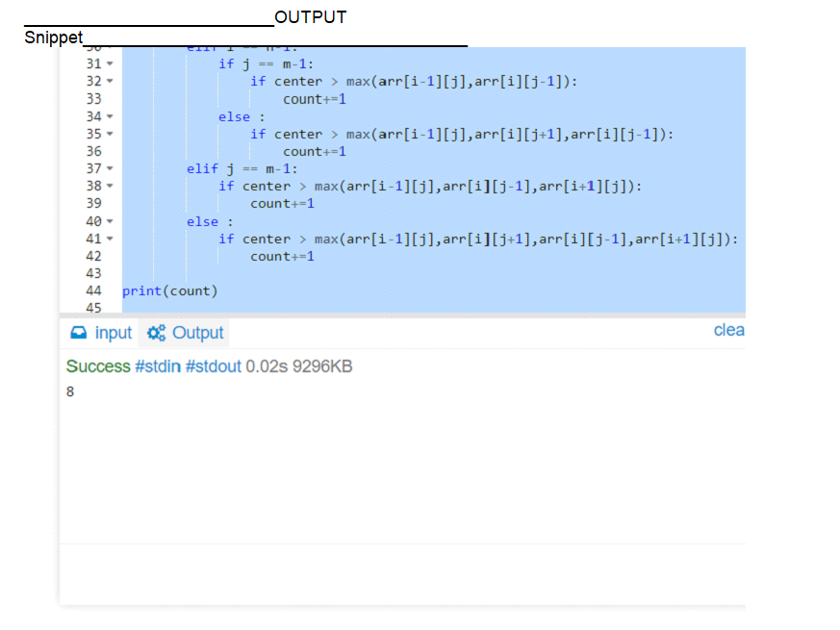
Task: Switch to the input tab
Action: [113, 333]
